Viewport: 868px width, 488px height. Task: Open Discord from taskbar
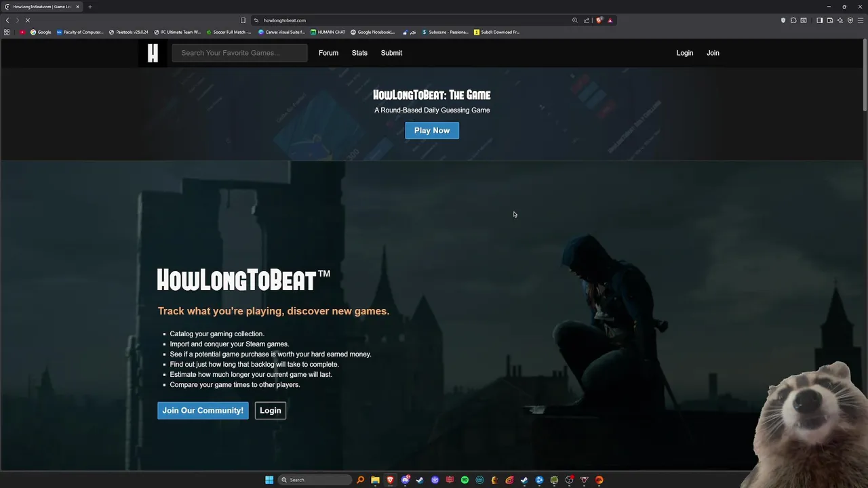[405, 480]
